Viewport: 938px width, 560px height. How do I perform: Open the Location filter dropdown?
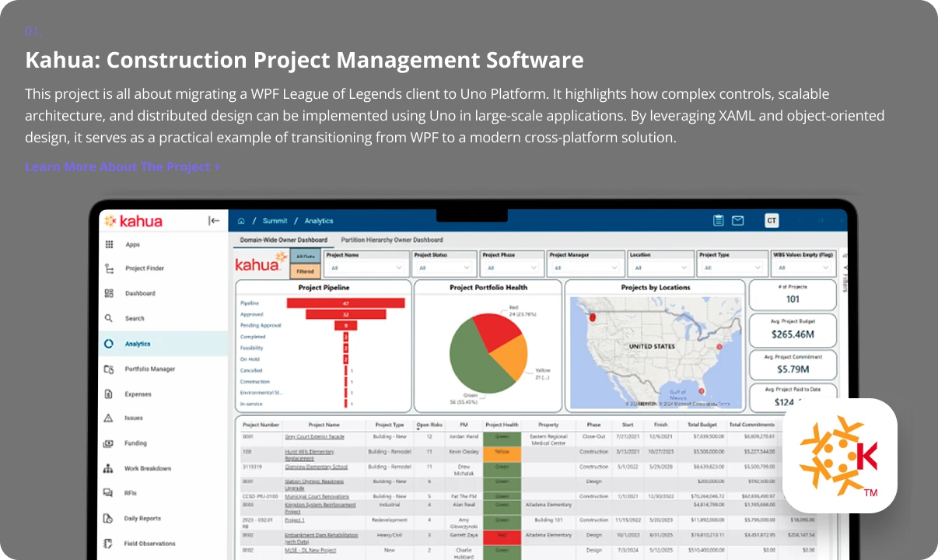660,268
